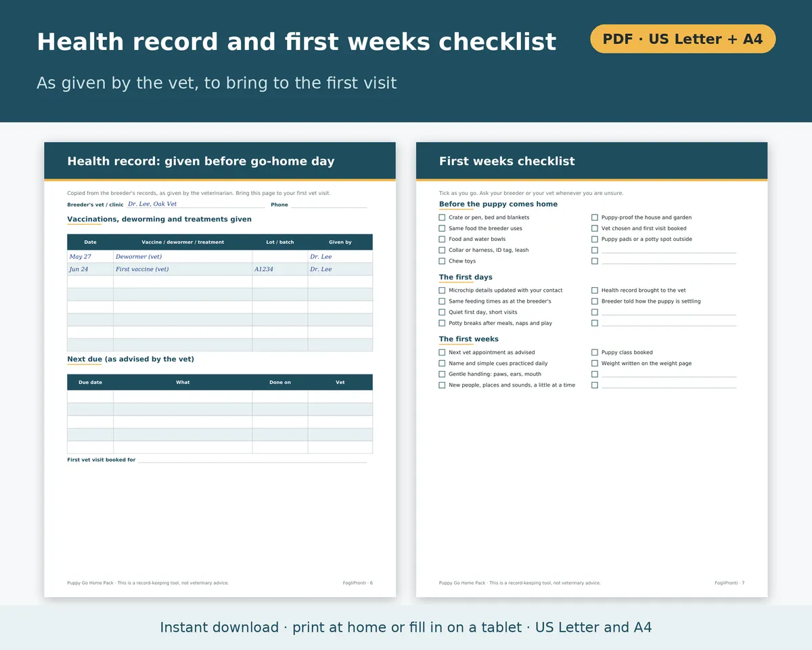Tick the 'Food and water bowls' checkbox
This screenshot has width=812, height=650.
(442, 239)
